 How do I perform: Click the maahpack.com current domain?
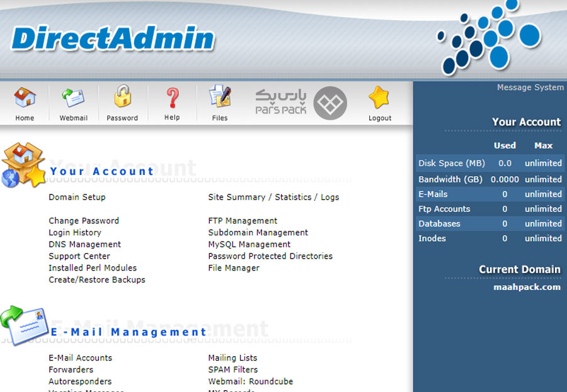tap(527, 287)
